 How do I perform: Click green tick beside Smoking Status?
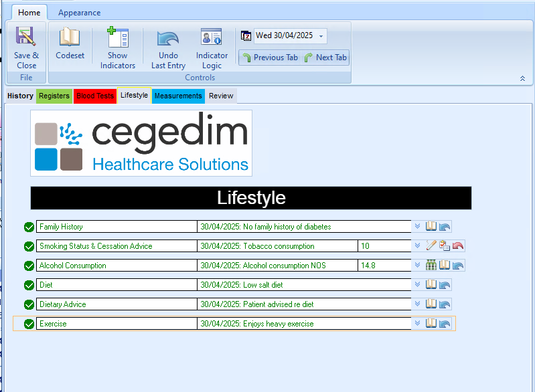pyautogui.click(x=29, y=246)
